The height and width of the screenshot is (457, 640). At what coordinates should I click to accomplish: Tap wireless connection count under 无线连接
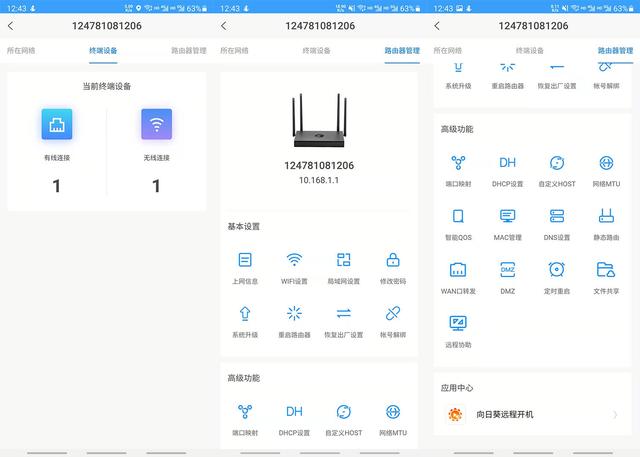[x=156, y=186]
